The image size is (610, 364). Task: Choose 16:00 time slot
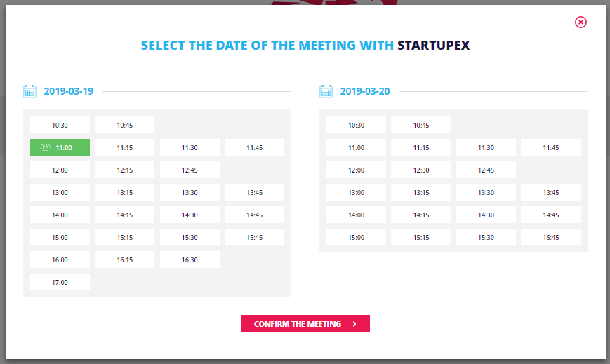pos(60,259)
